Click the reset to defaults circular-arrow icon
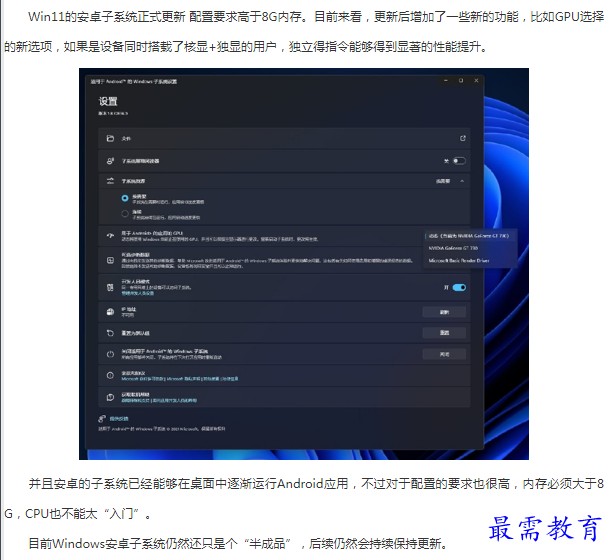 (110, 333)
